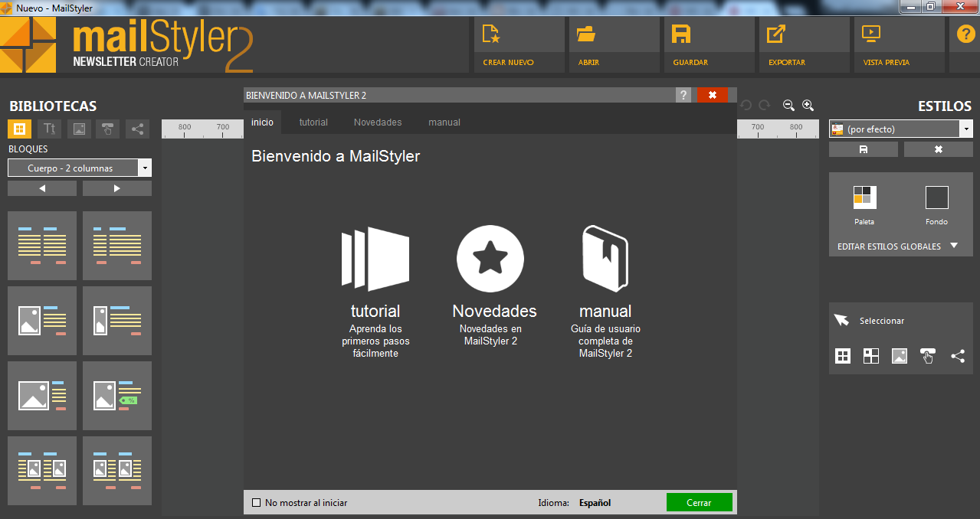Click the 'Bienvenido a MailStyler' heading
Image resolution: width=980 pixels, height=519 pixels.
click(x=336, y=156)
